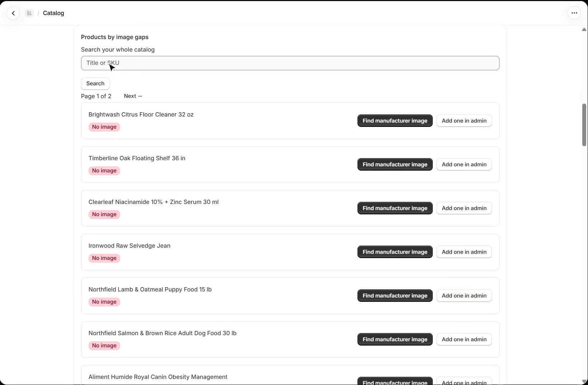The width and height of the screenshot is (588, 385).
Task: Add one in admin for Ironwood Selvedge Jean
Action: 464,252
